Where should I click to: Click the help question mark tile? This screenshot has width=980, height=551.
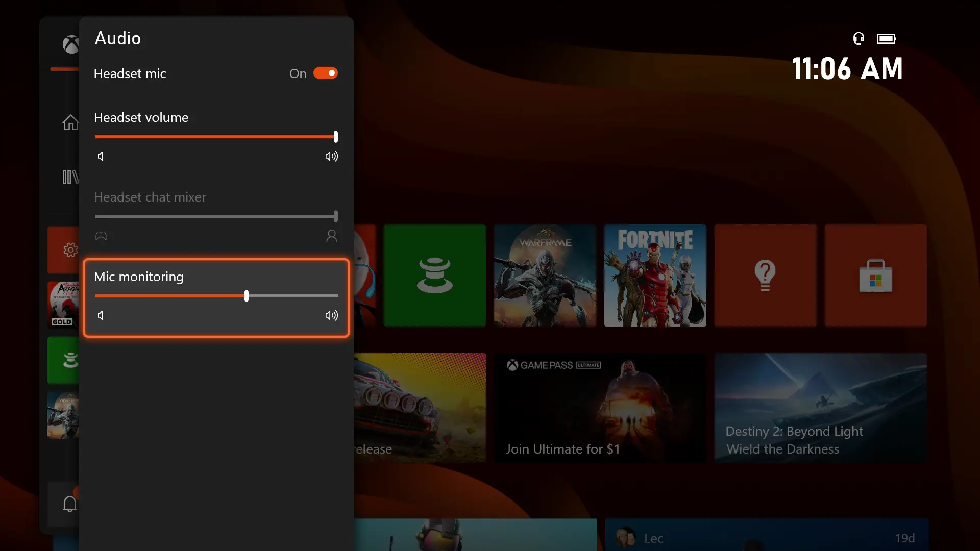(765, 275)
